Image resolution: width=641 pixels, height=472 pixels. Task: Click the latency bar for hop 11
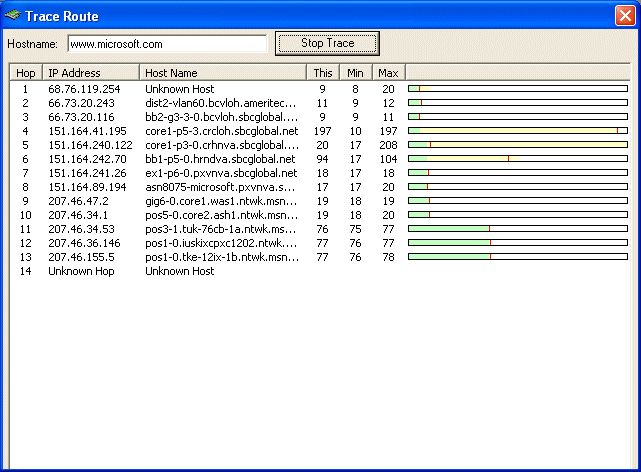click(x=517, y=229)
